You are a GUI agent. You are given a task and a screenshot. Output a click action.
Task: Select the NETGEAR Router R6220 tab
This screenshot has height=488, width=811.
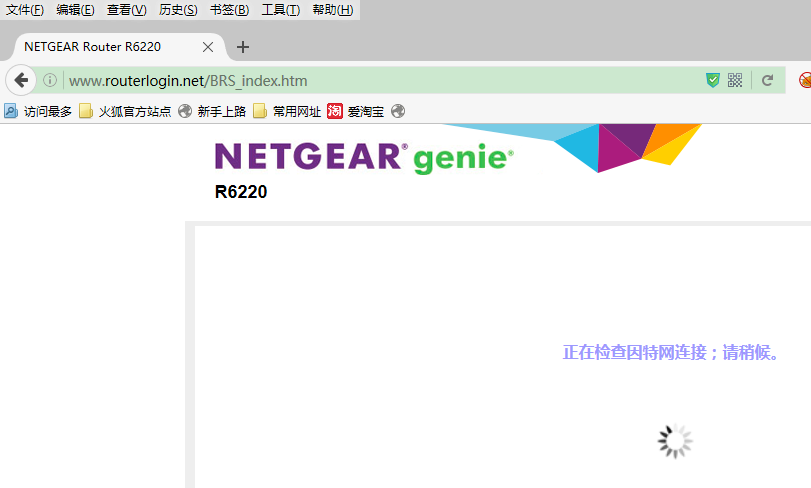(x=119, y=47)
